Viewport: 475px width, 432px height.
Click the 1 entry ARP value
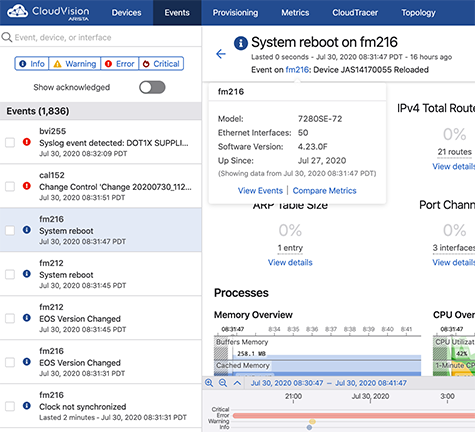click(x=290, y=248)
